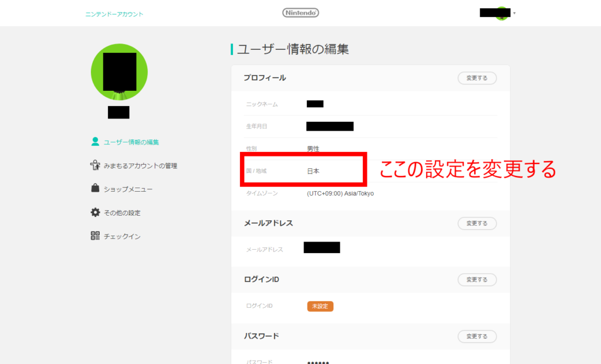Click the orange 未設定 badge
The width and height of the screenshot is (601, 364).
320,306
